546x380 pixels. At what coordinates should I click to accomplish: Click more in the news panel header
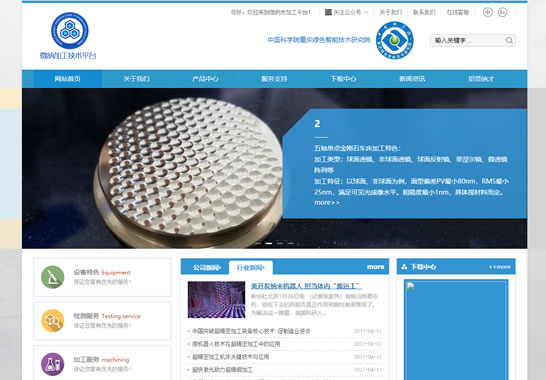click(x=375, y=267)
